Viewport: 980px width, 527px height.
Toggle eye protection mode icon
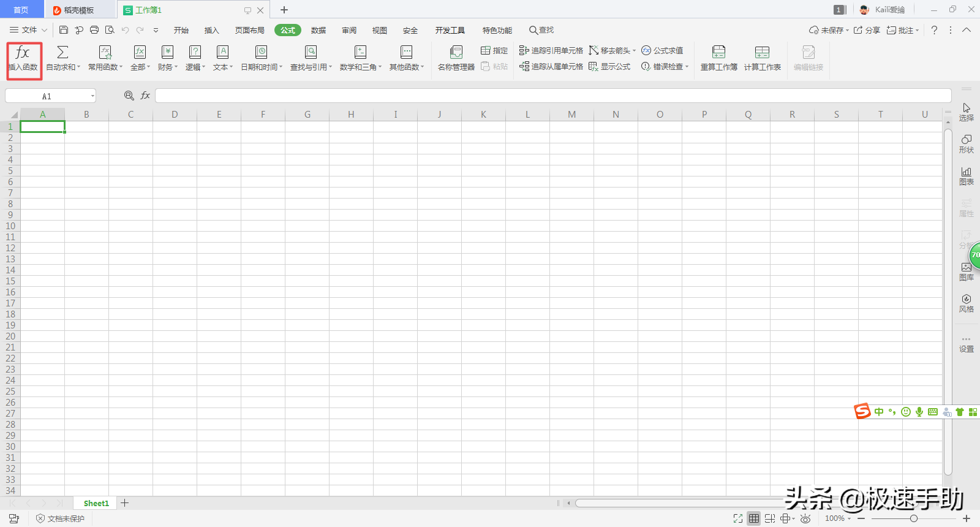[805, 518]
